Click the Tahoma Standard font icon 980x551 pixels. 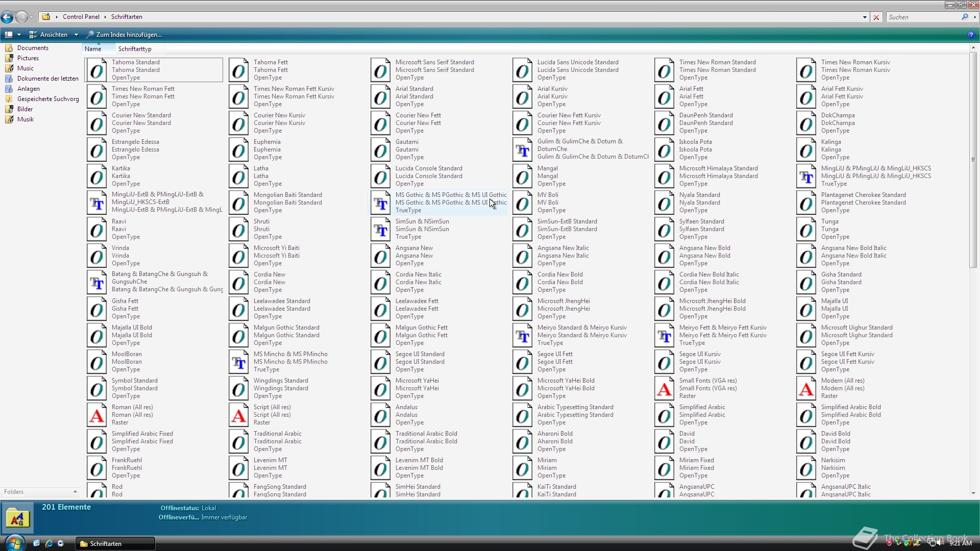click(96, 70)
